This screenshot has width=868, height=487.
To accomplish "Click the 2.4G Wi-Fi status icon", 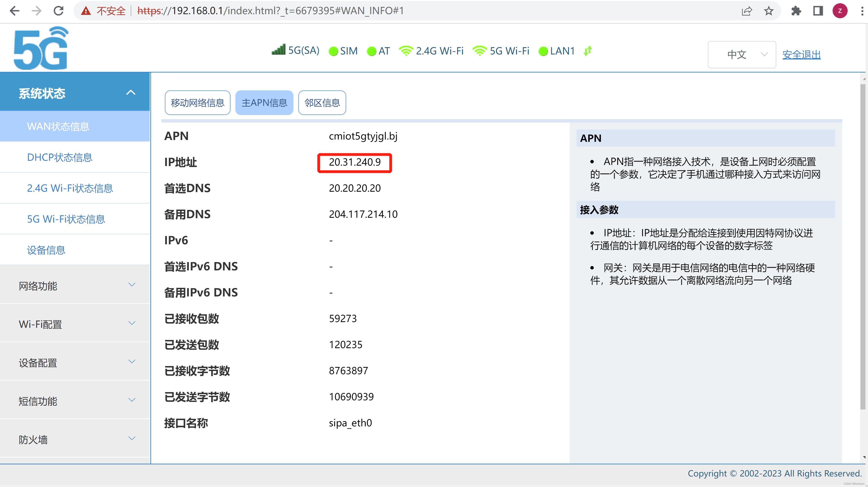I will (x=406, y=51).
